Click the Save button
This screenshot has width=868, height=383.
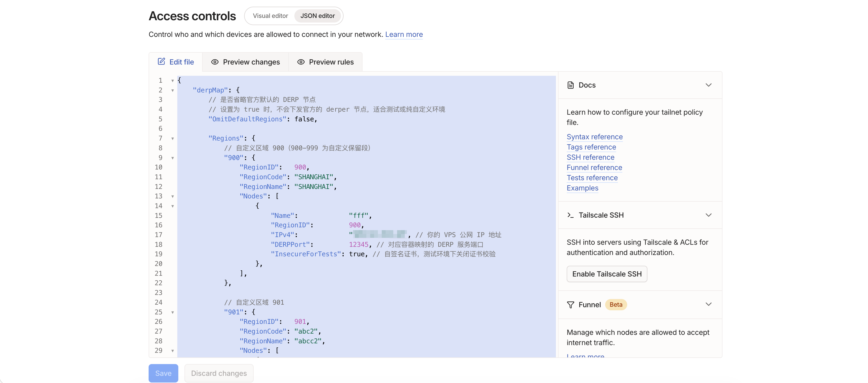(x=163, y=373)
